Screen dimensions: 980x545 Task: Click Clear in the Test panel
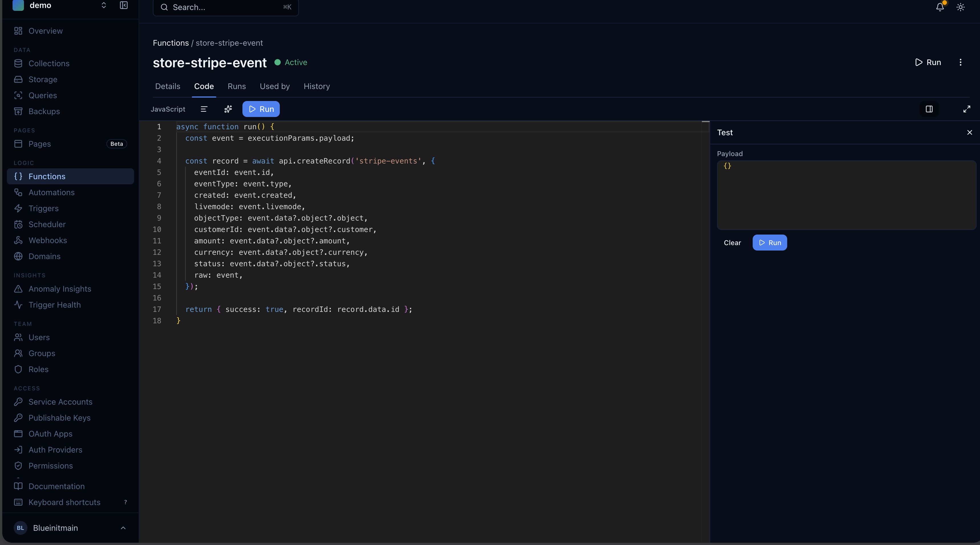coord(732,243)
